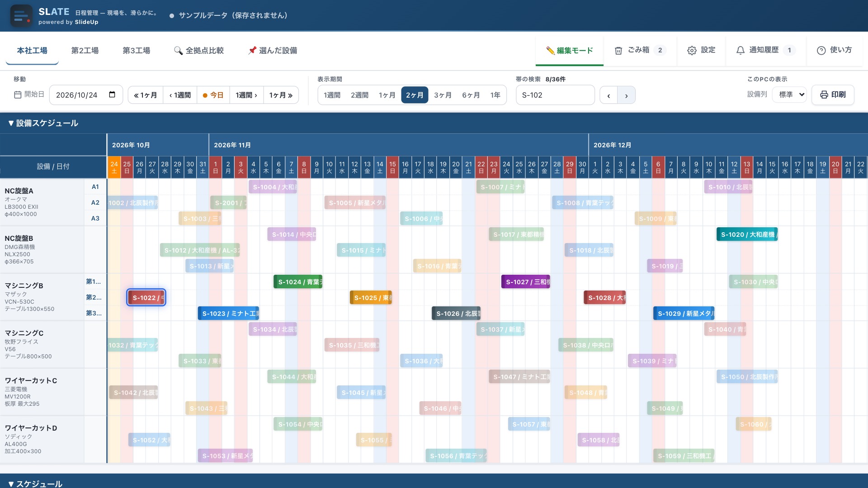Screen dimensions: 868x488
Task: Select green band S-1024
Action: (298, 282)
